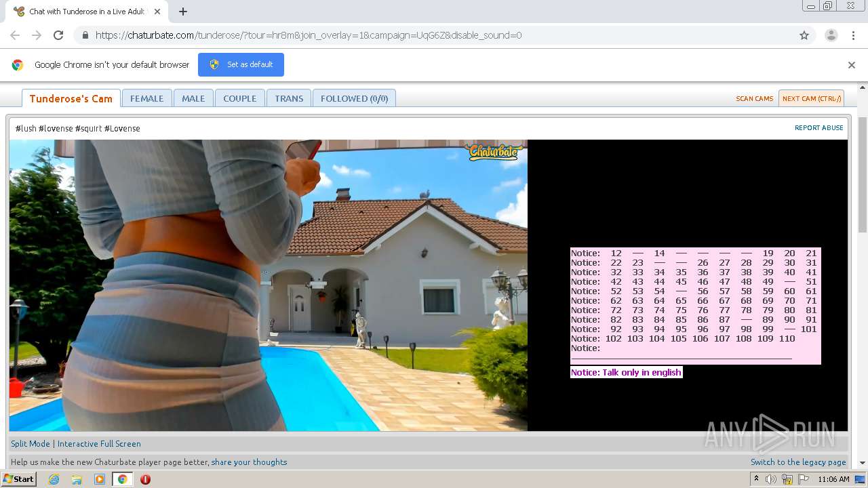Click the pink notice board panel

[696, 306]
